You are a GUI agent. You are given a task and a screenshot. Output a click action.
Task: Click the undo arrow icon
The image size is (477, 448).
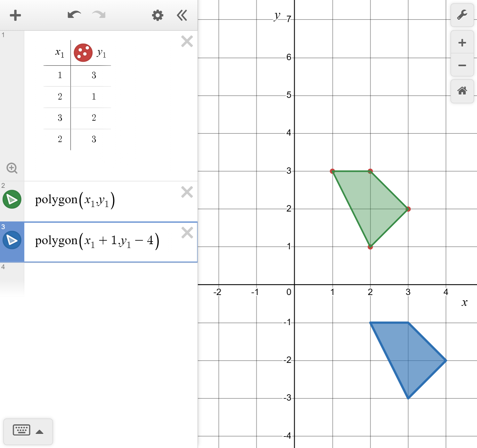pyautogui.click(x=74, y=14)
